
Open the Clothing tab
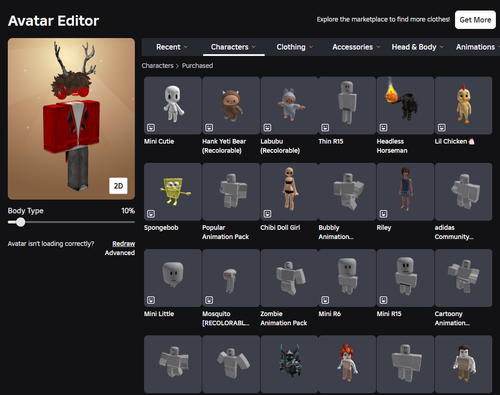coord(295,47)
